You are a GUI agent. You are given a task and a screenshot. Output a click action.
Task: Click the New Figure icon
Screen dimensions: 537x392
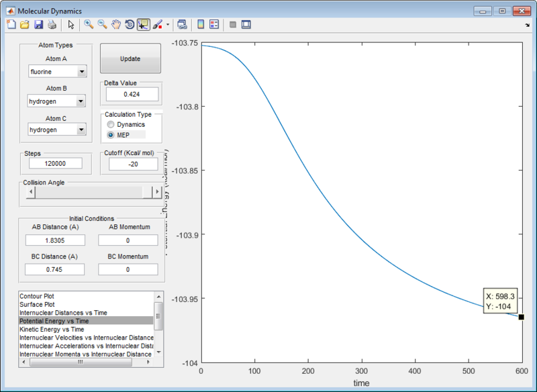[10, 25]
